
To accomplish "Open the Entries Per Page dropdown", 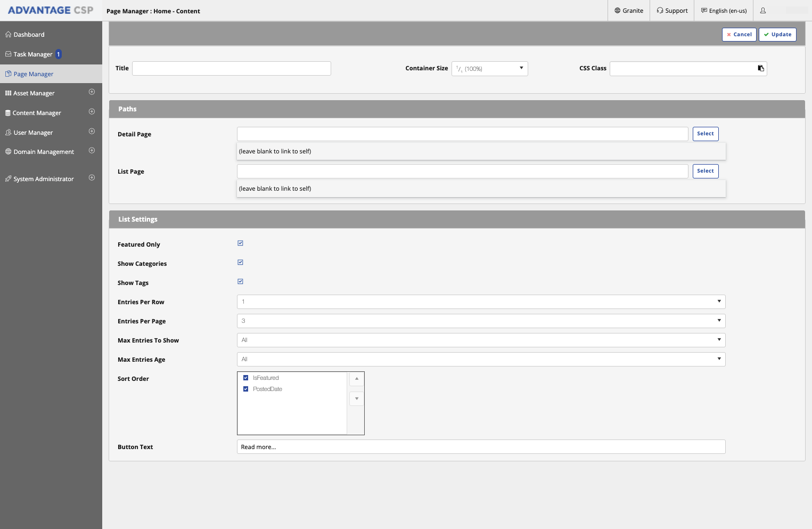I will point(481,321).
